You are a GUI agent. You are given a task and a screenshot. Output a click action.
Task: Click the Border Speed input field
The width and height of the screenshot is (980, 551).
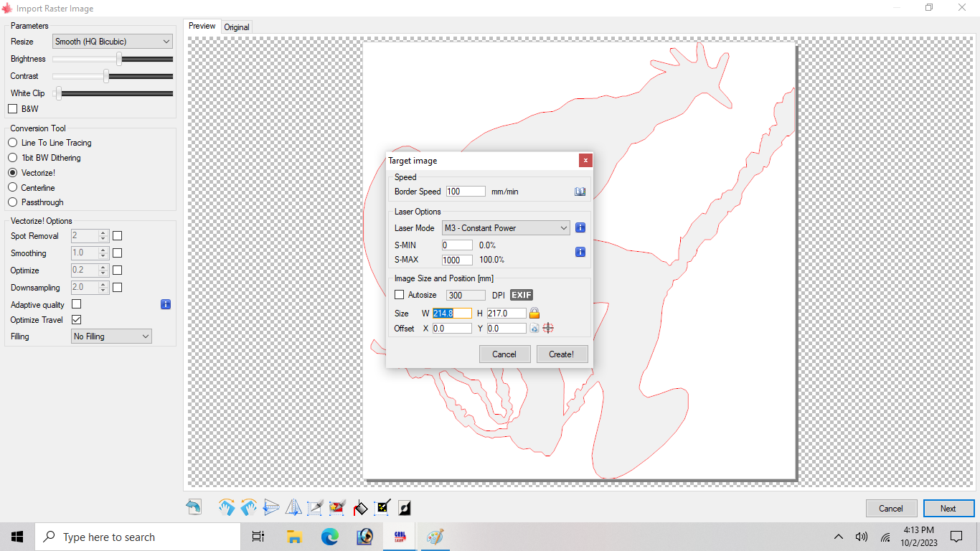click(466, 192)
